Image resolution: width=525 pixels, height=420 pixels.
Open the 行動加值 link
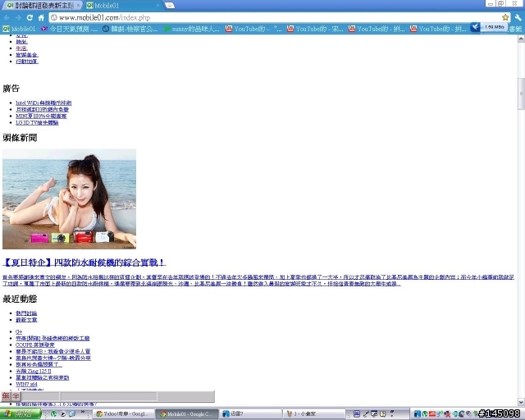coord(27,62)
